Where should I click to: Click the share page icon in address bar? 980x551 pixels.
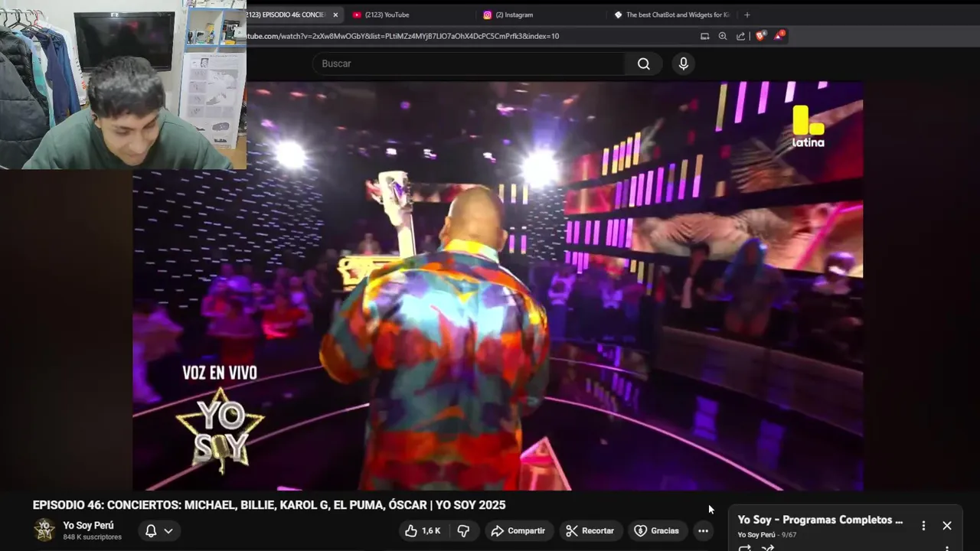pyautogui.click(x=740, y=36)
